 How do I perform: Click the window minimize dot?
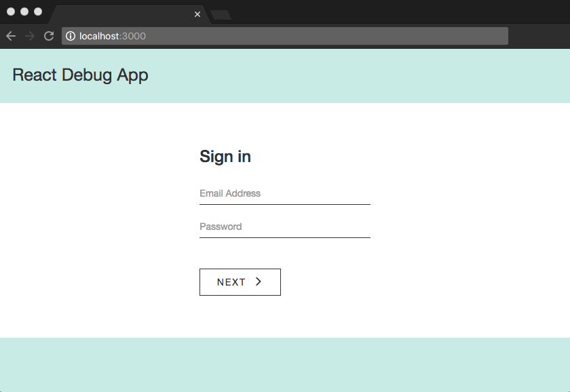click(x=24, y=12)
